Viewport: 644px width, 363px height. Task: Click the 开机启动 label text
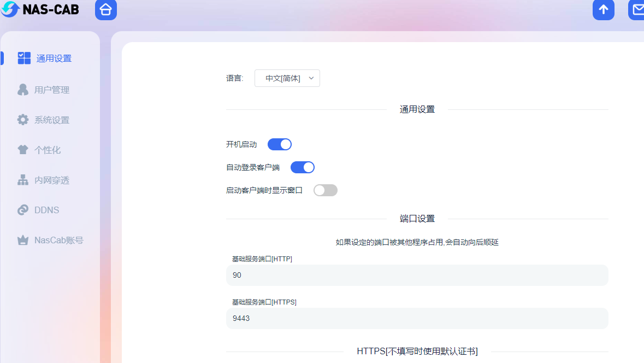point(241,144)
